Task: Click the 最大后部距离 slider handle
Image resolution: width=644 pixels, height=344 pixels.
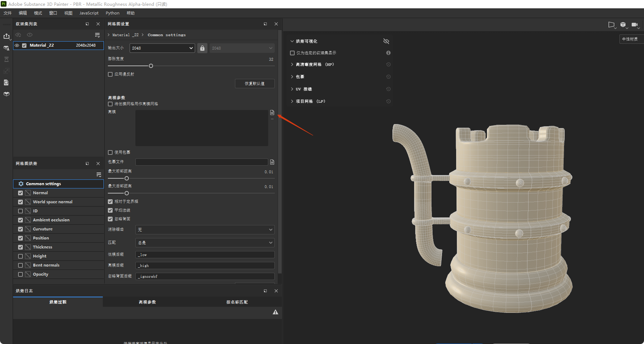Action: coord(127,193)
